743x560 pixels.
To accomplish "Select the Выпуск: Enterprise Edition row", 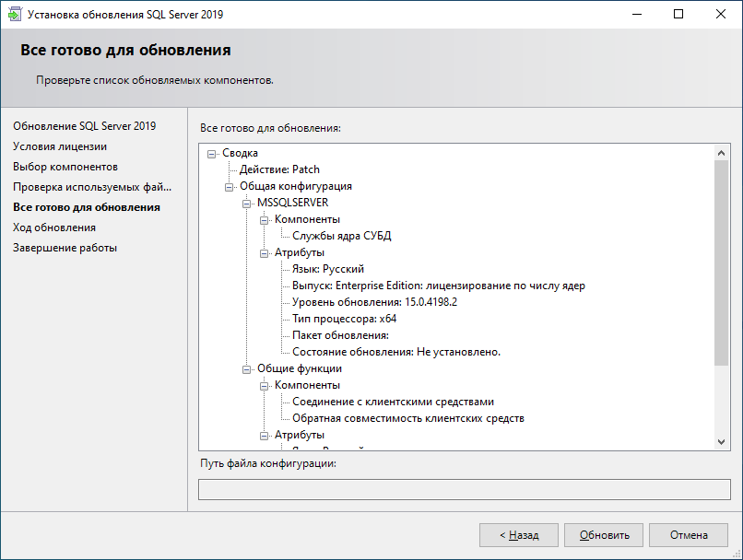I will tap(438, 286).
